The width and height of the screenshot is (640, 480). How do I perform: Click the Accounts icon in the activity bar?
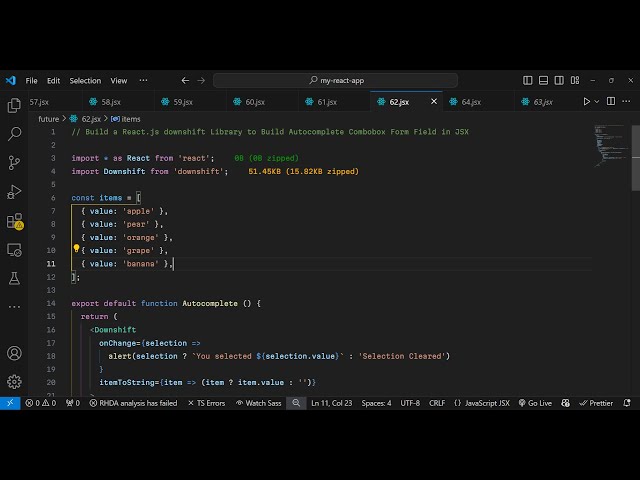point(14,353)
